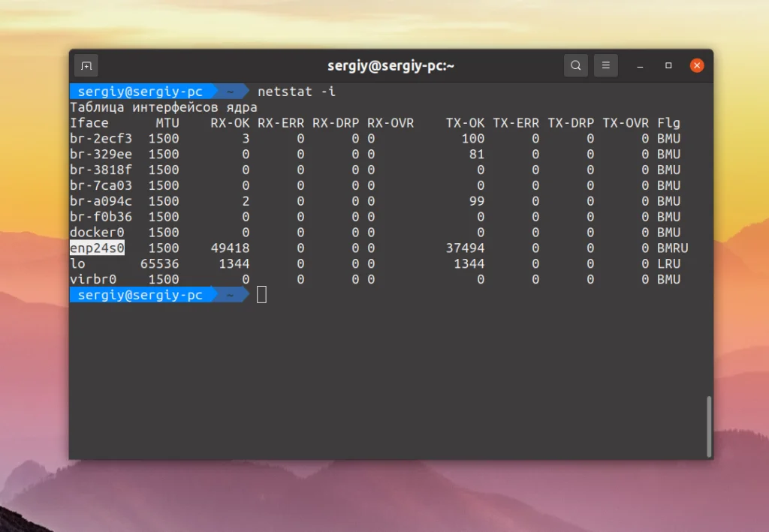The height and width of the screenshot is (532, 769).
Task: Select the docker0 interface name
Action: pos(96,232)
